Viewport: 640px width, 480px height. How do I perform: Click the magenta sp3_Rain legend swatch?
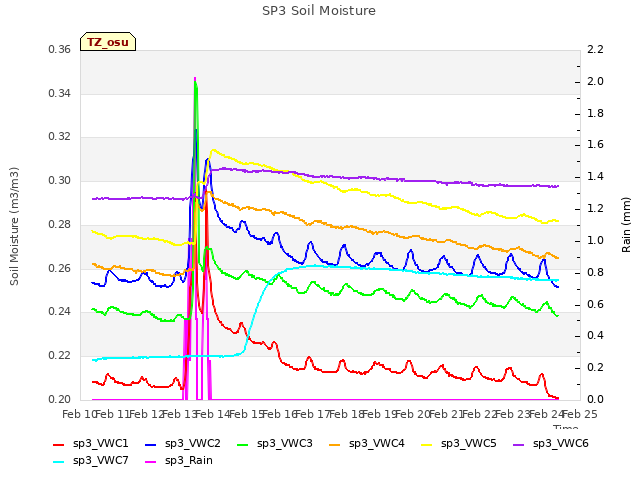[151, 462]
